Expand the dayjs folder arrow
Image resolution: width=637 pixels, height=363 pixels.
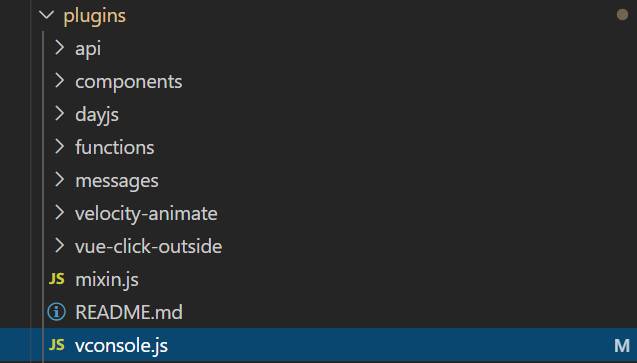[x=59, y=114]
